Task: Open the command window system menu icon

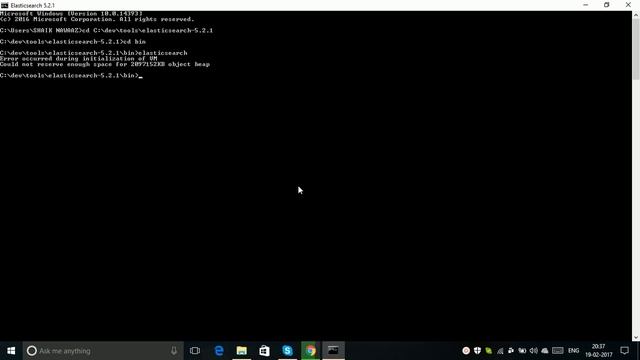Action: [4, 5]
